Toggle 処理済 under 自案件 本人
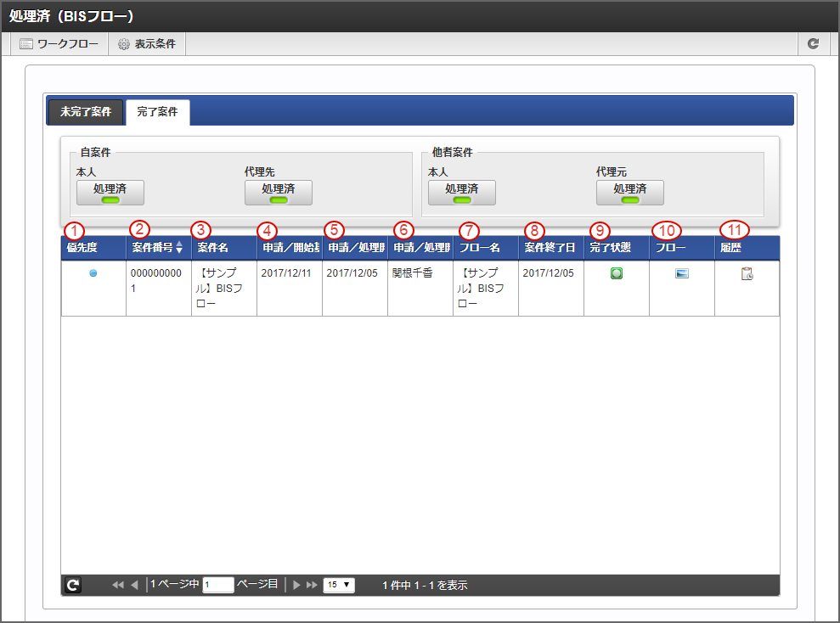Image resolution: width=840 pixels, height=623 pixels. pyautogui.click(x=110, y=193)
